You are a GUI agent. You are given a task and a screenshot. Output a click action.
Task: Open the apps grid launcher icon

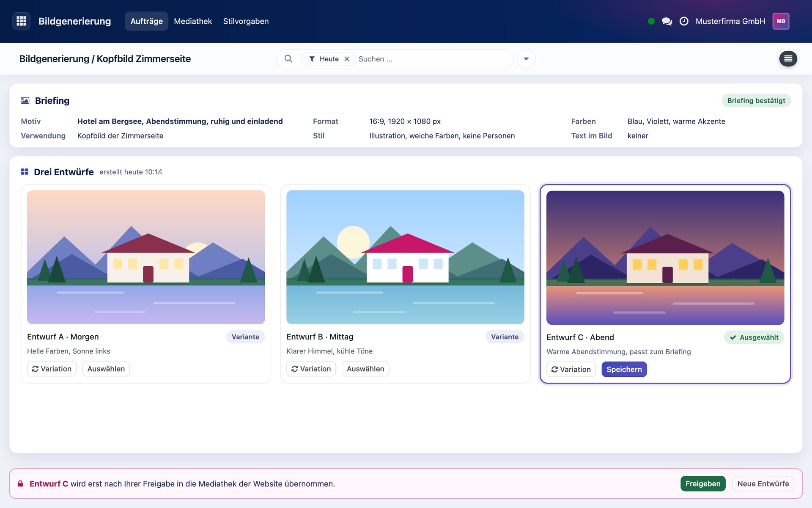tap(22, 21)
